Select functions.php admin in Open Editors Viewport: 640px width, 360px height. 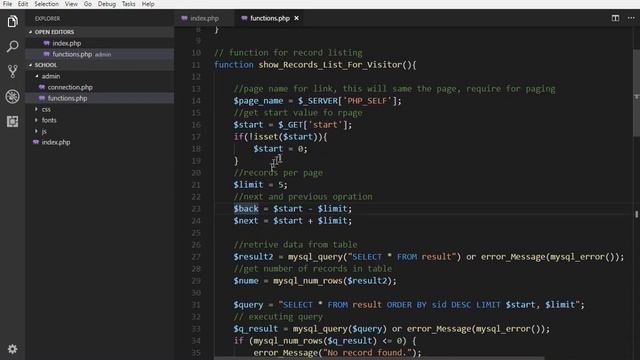click(100, 54)
